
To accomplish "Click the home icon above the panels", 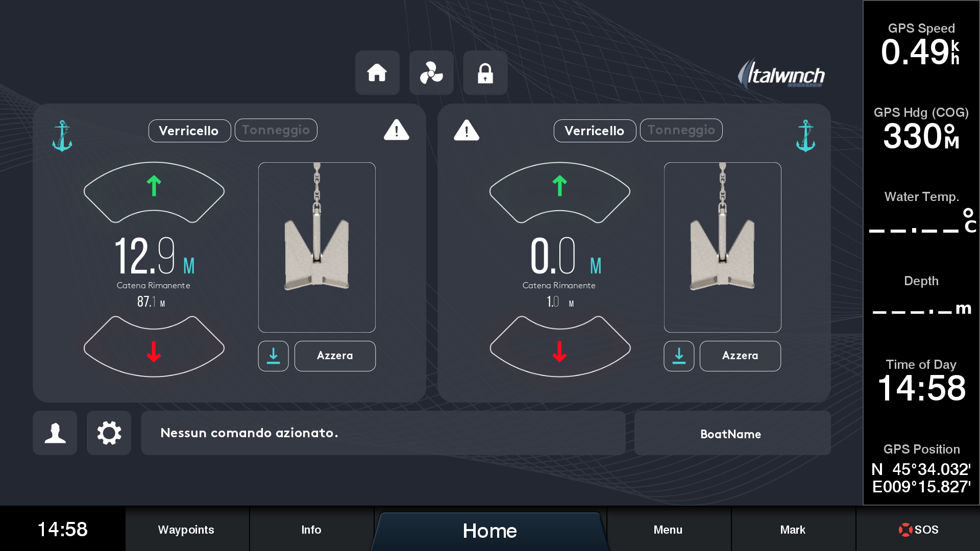I will pos(377,73).
